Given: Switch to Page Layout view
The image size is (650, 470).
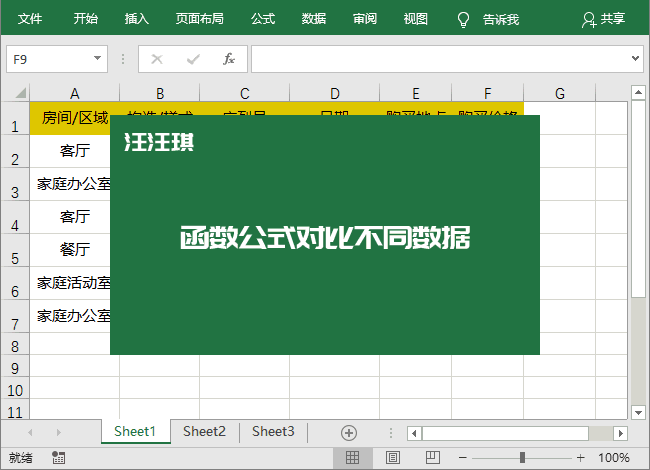Looking at the screenshot, I should (x=393, y=458).
